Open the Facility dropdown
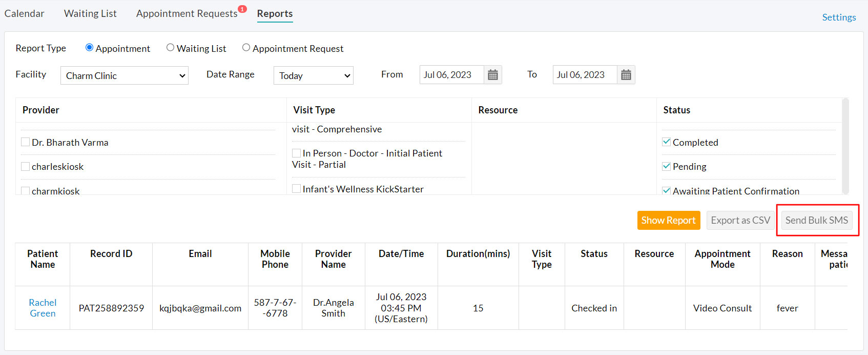The width and height of the screenshot is (868, 355). [x=125, y=75]
